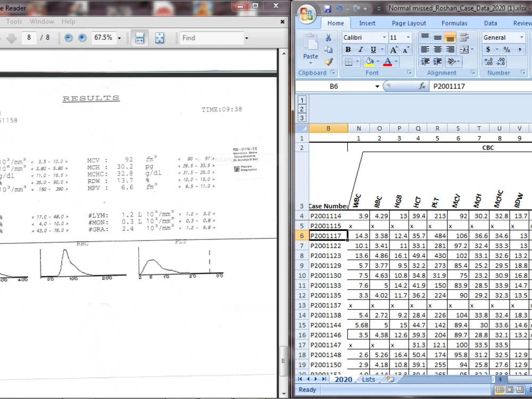Click the Copy icon in Clipboard group

point(328,49)
